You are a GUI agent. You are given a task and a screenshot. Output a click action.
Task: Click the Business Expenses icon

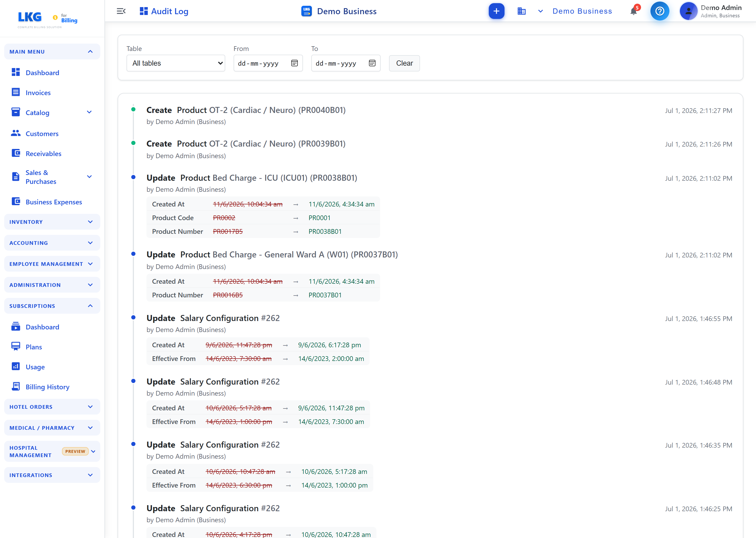tap(15, 201)
